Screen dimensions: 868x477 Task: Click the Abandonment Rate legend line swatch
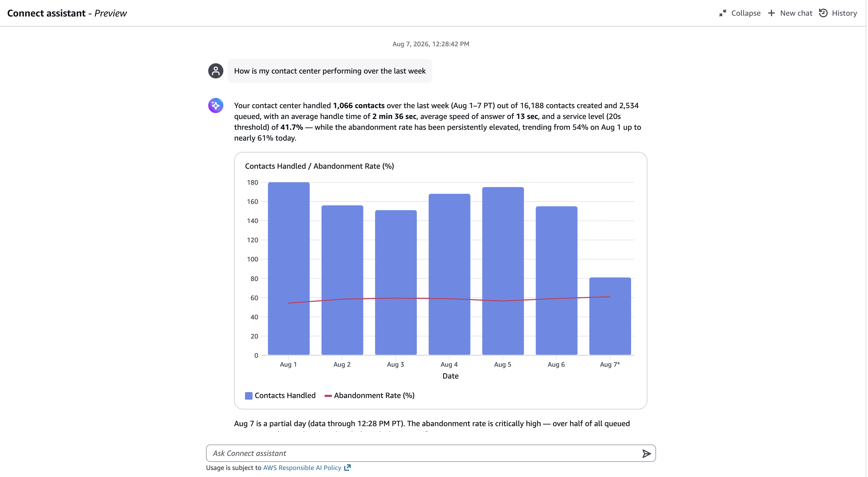(x=328, y=396)
